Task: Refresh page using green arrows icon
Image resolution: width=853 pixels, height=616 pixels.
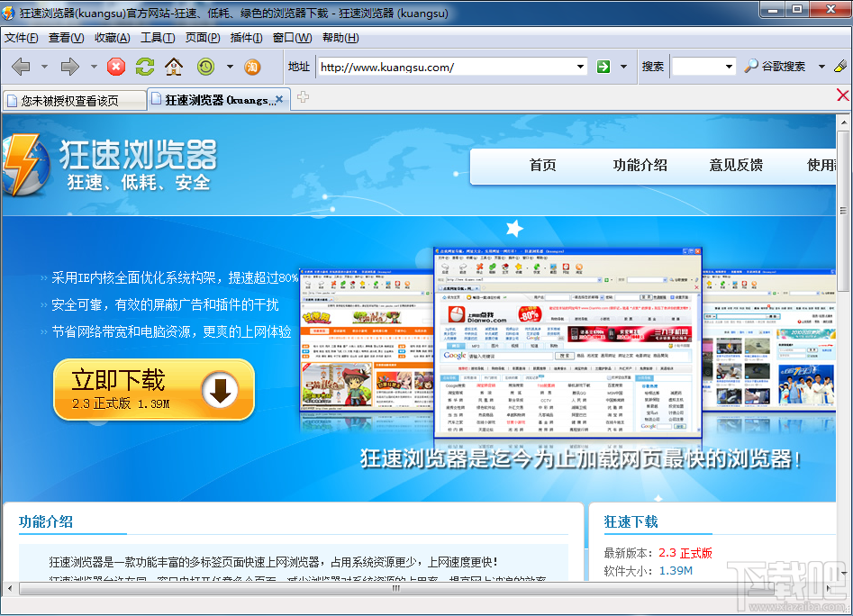Action: click(145, 67)
